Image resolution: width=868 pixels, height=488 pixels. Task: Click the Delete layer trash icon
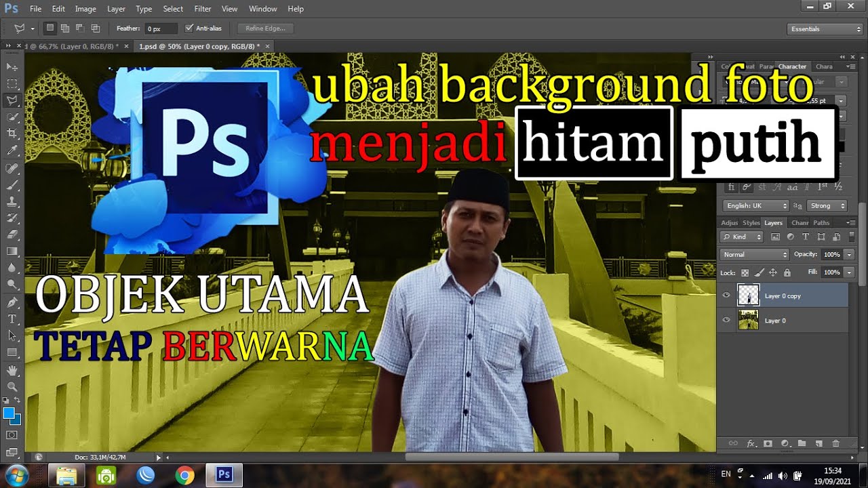click(835, 443)
